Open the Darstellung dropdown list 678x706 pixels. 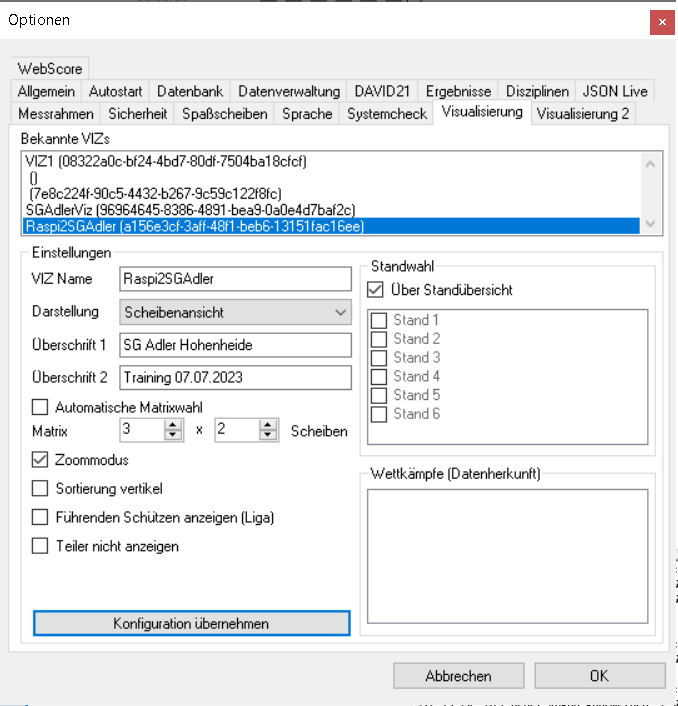click(236, 312)
